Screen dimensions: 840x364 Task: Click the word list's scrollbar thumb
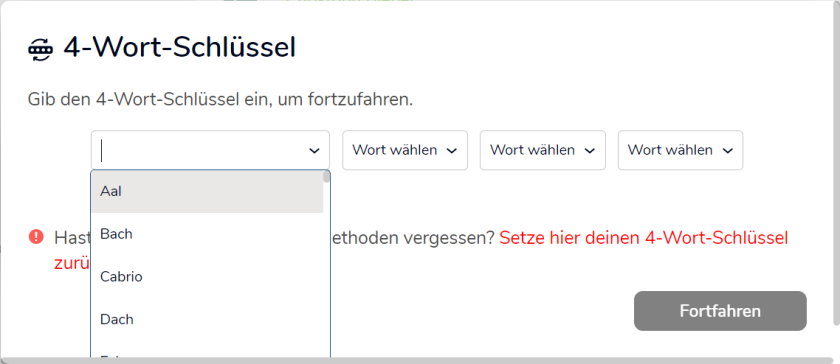(326, 177)
